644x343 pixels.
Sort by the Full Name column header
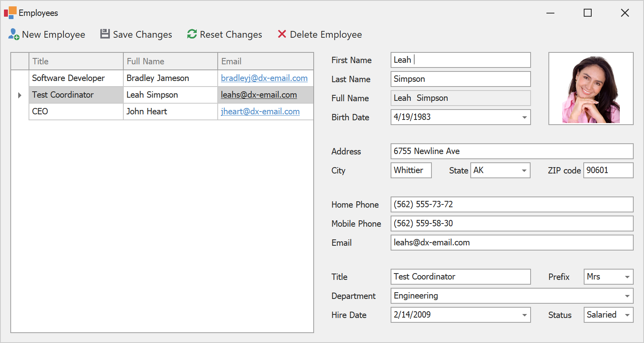click(170, 62)
